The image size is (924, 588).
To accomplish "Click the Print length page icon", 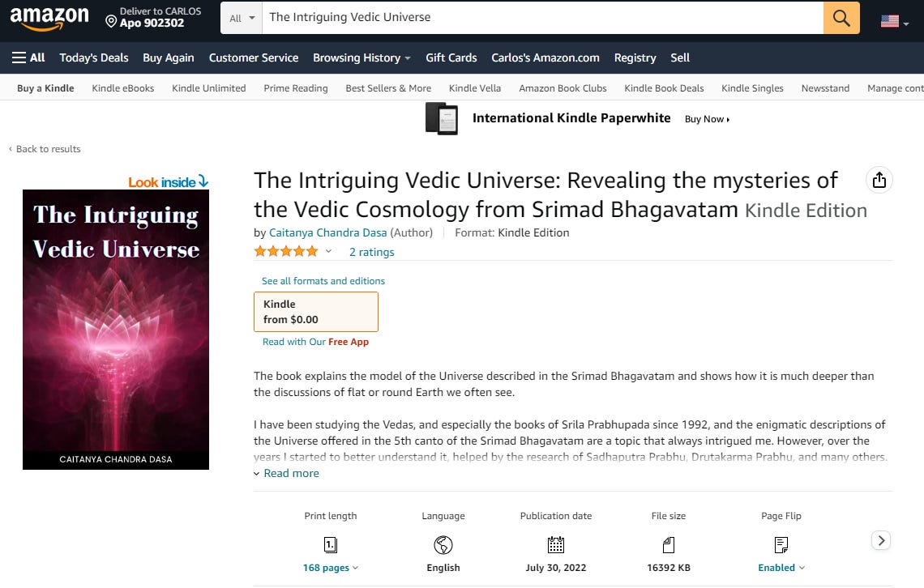I will (331, 544).
